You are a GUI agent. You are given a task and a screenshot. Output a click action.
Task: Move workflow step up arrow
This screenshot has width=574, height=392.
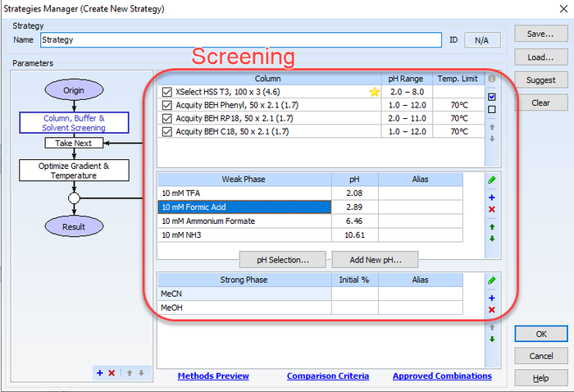(130, 373)
